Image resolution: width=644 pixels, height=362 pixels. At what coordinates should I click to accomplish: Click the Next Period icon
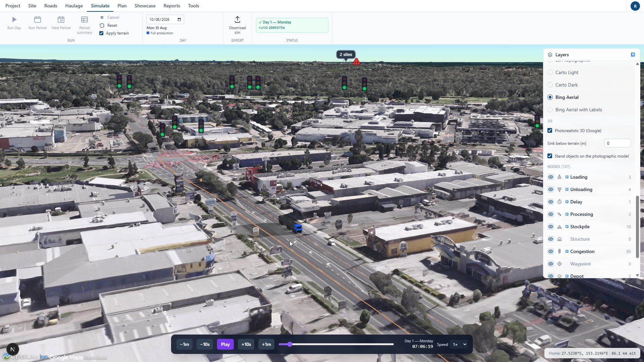pos(61,19)
